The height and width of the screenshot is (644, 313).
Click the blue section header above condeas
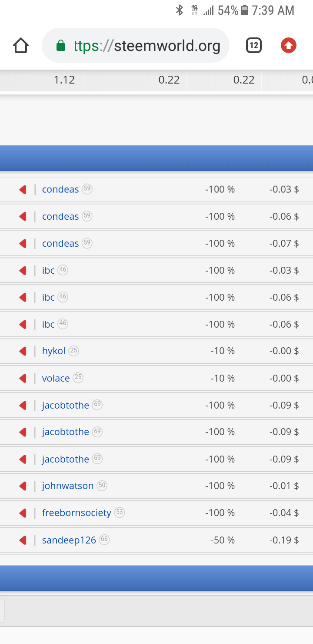(156, 158)
